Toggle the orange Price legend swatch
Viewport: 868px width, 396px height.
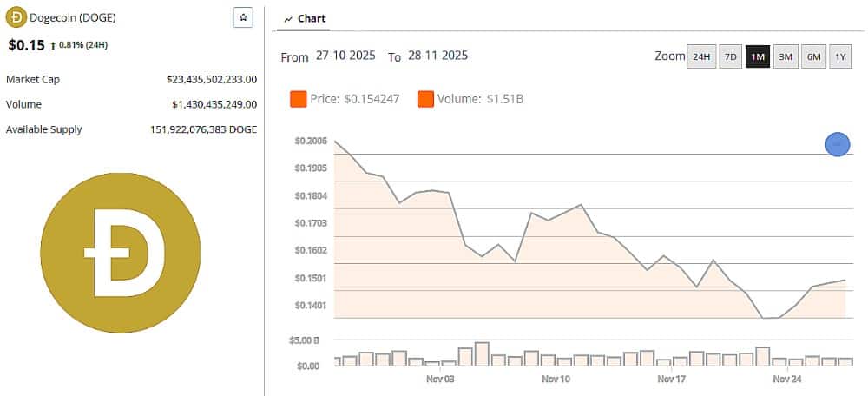298,100
